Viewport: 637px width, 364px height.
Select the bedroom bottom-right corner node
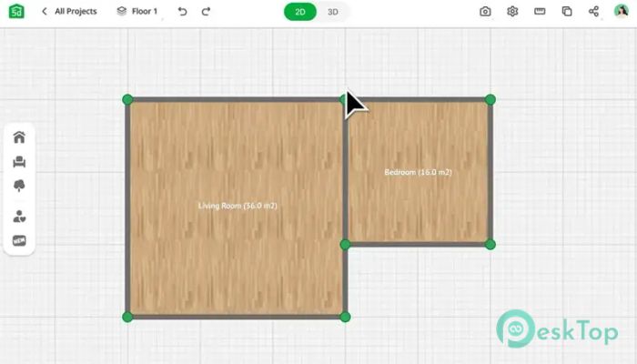pyautogui.click(x=490, y=245)
